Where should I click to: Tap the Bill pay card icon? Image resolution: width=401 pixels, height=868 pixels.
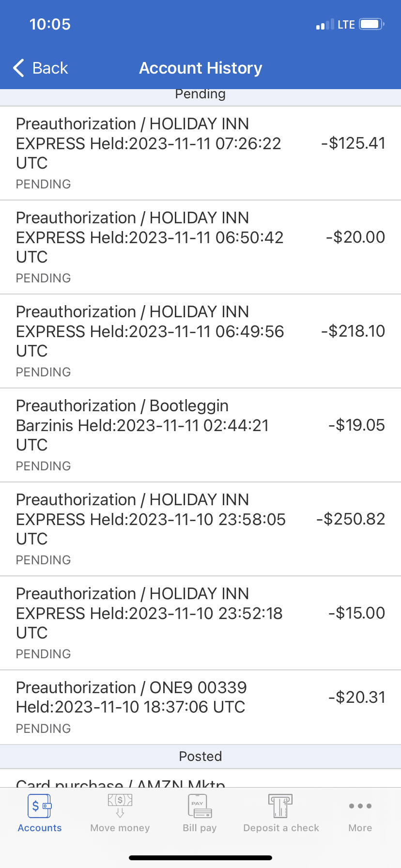[x=200, y=806]
